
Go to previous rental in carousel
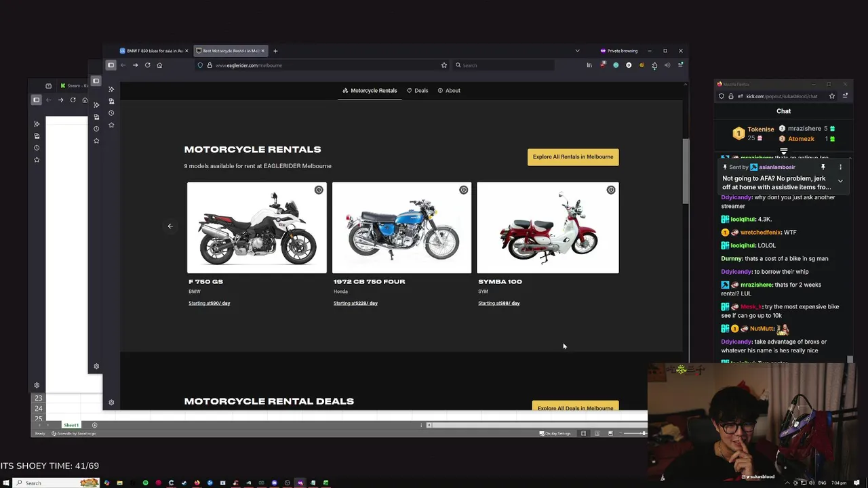pos(170,226)
